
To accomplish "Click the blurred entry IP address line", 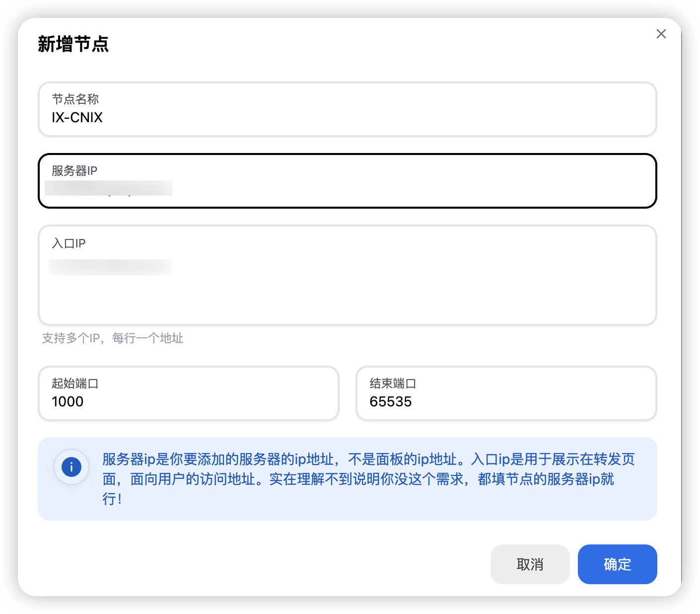I will [x=110, y=267].
